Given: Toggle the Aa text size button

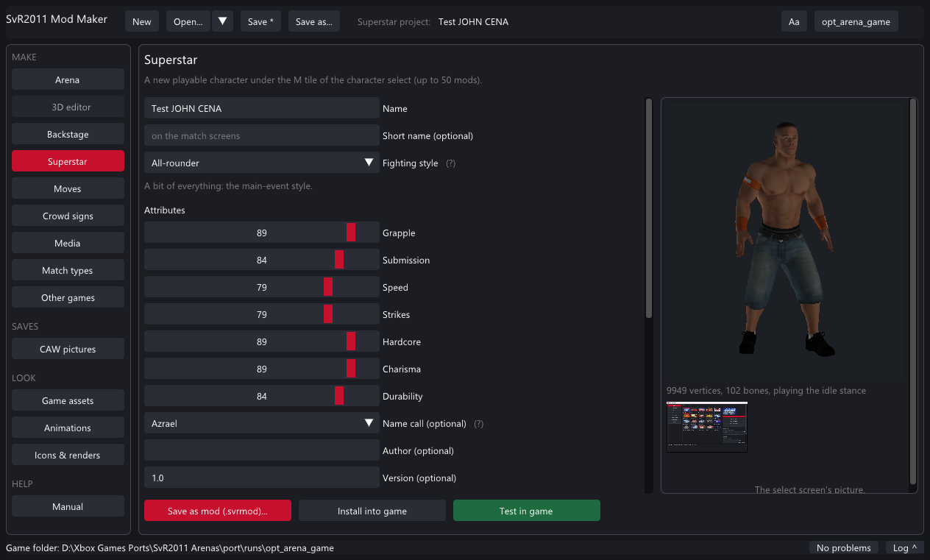Looking at the screenshot, I should pos(794,21).
